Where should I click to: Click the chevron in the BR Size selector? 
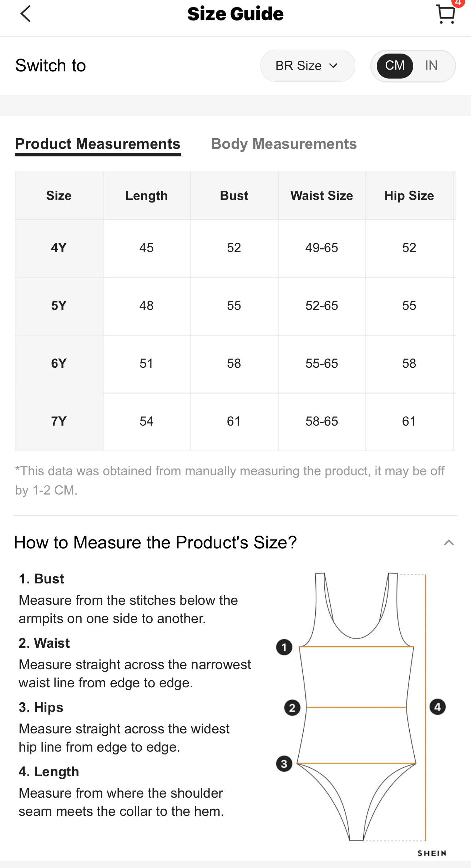333,66
